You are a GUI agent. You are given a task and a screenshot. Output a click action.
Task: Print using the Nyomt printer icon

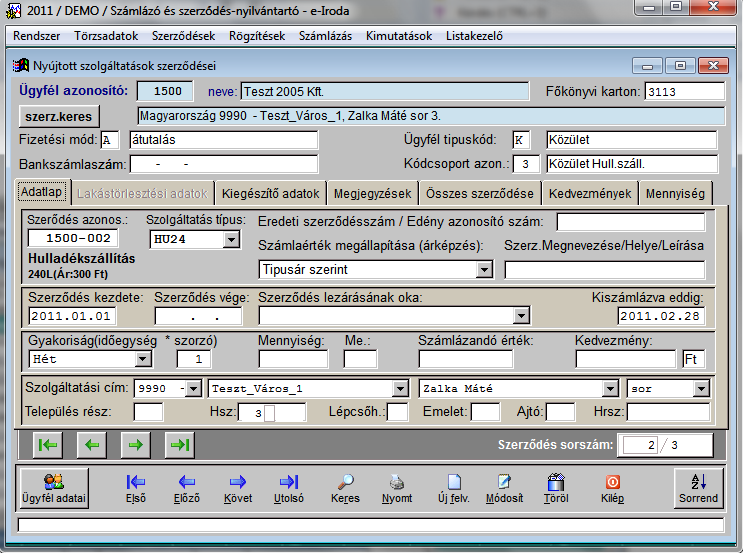click(x=397, y=487)
